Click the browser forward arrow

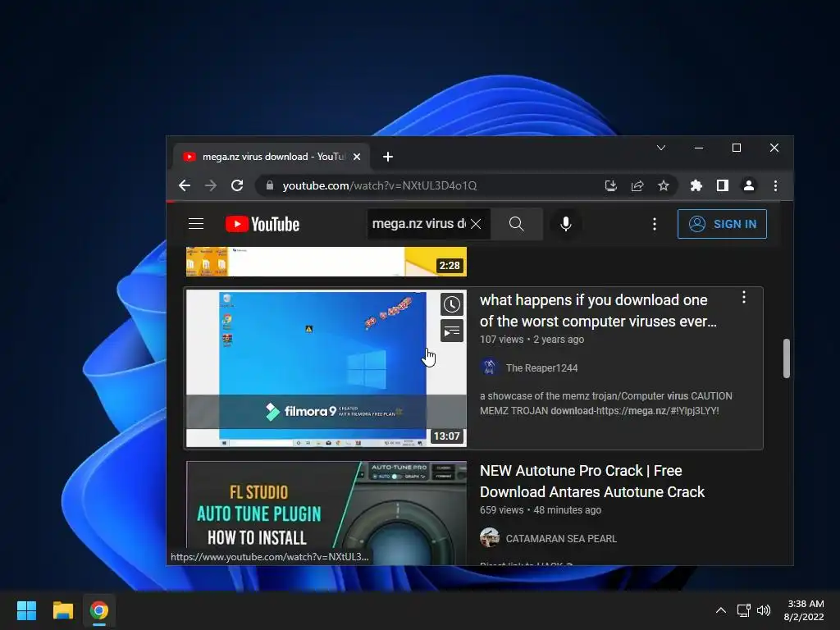[x=211, y=185]
